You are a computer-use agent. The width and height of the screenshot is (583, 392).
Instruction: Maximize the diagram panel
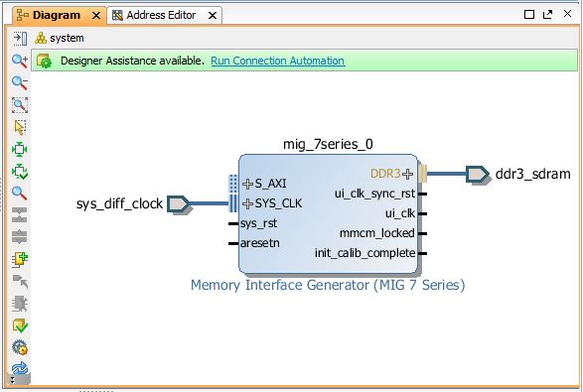[x=529, y=14]
